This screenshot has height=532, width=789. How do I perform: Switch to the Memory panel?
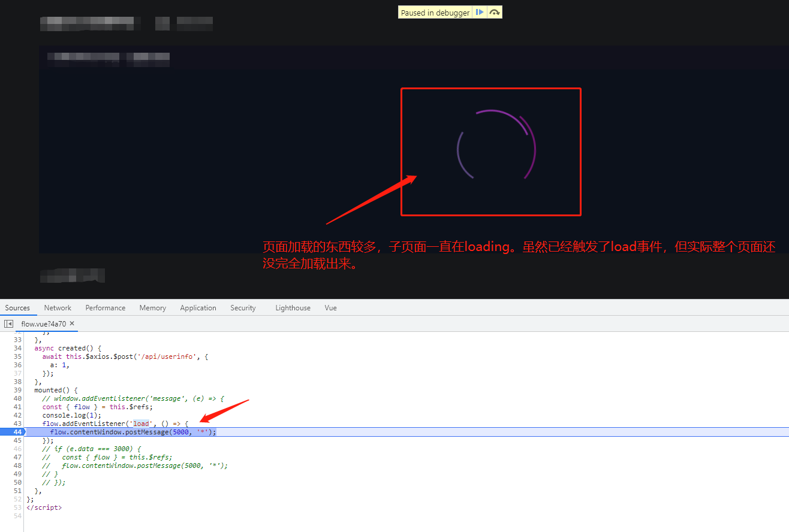(152, 307)
